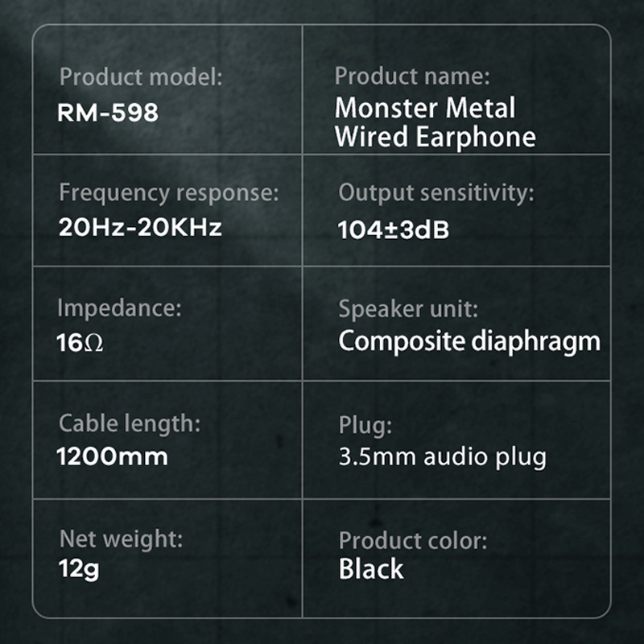Click the "Output sensitivity:" label
The height and width of the screenshot is (644, 644).
pos(436,193)
